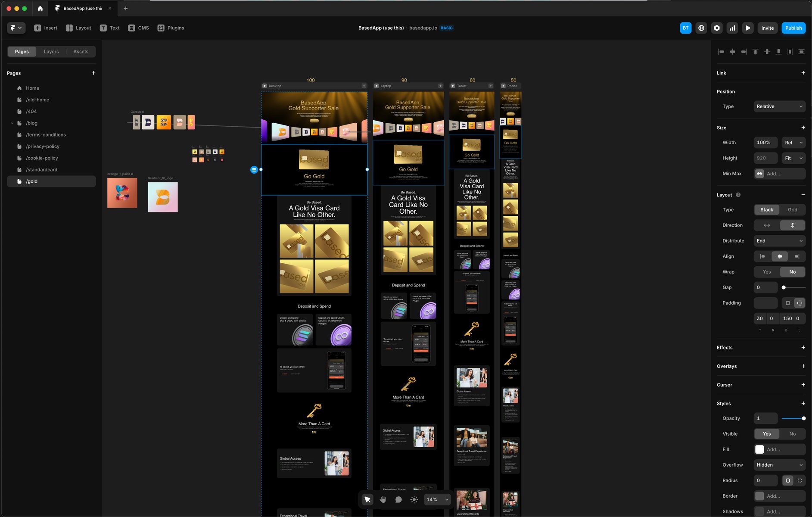Select the comment tool
812x517 pixels.
(x=398, y=499)
